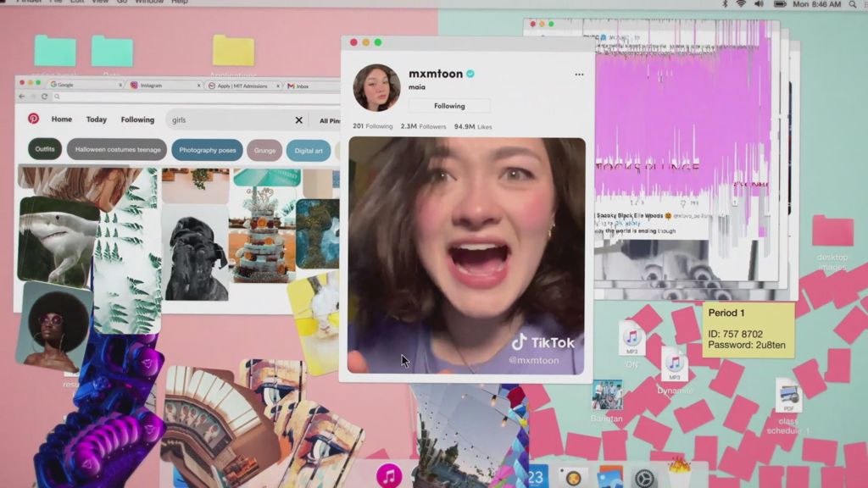
Task: Click 'Spooky Black Elle Woods' tweet name
Action: click(630, 216)
